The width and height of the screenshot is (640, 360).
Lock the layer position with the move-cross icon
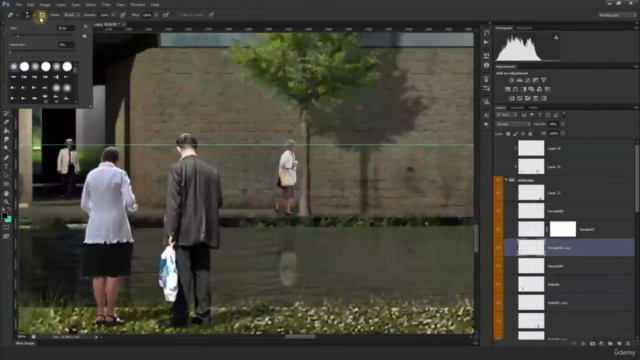pos(523,134)
